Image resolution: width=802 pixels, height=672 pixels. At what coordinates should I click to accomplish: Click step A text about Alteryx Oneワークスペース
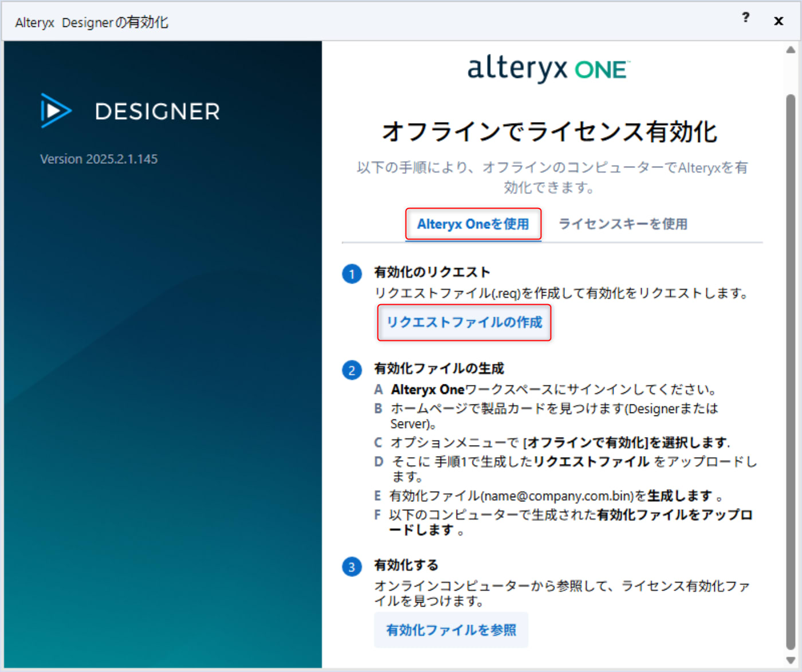point(553,390)
